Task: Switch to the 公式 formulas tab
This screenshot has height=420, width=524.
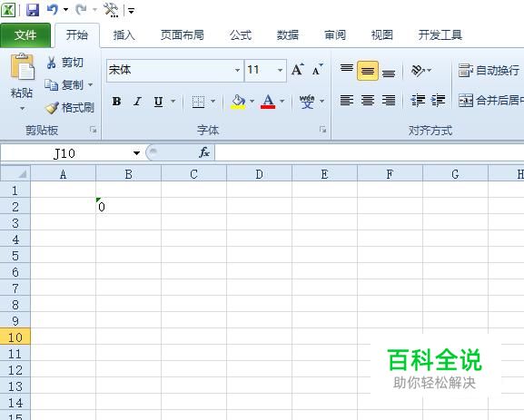Action: 241,35
